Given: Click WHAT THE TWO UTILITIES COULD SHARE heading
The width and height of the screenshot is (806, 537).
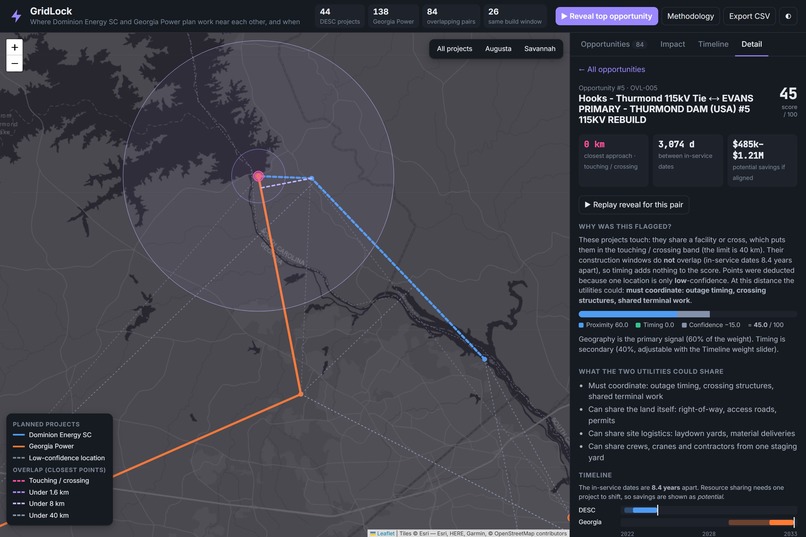Looking at the screenshot, I should pos(651,371).
